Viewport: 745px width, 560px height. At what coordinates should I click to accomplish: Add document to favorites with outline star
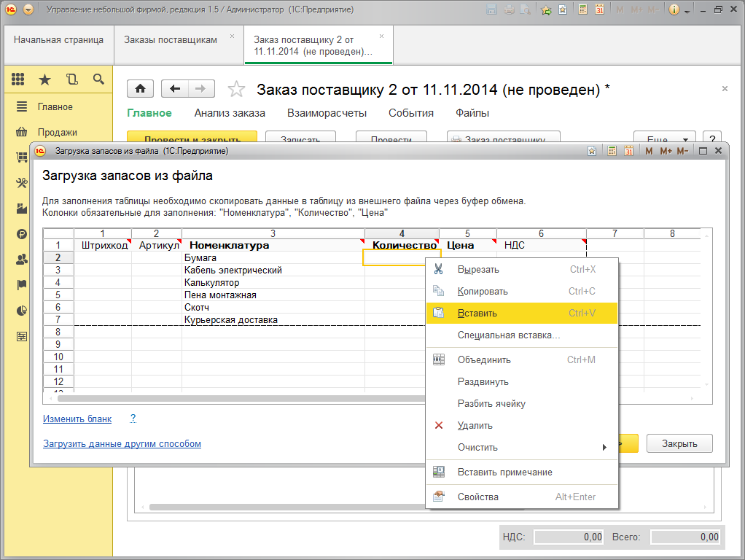point(236,90)
